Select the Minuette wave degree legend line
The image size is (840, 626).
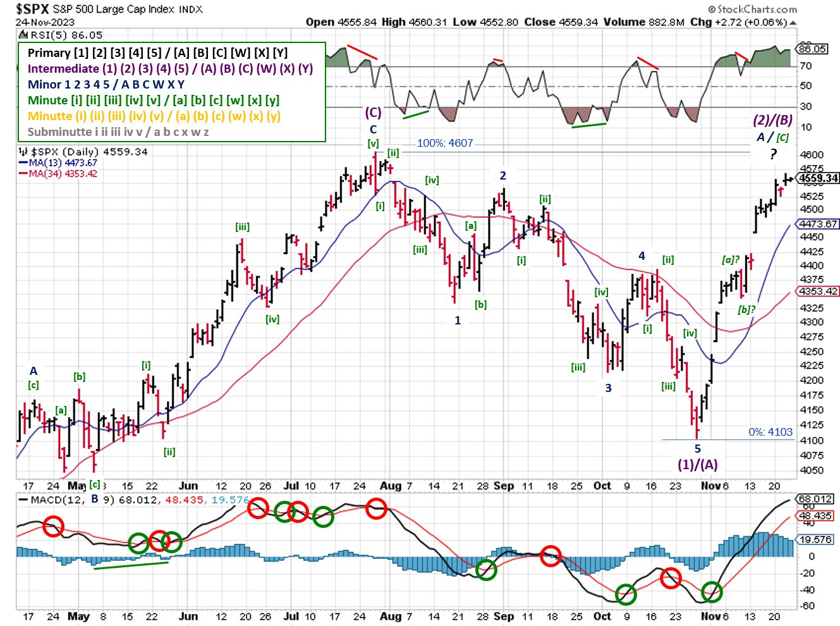pyautogui.click(x=154, y=116)
